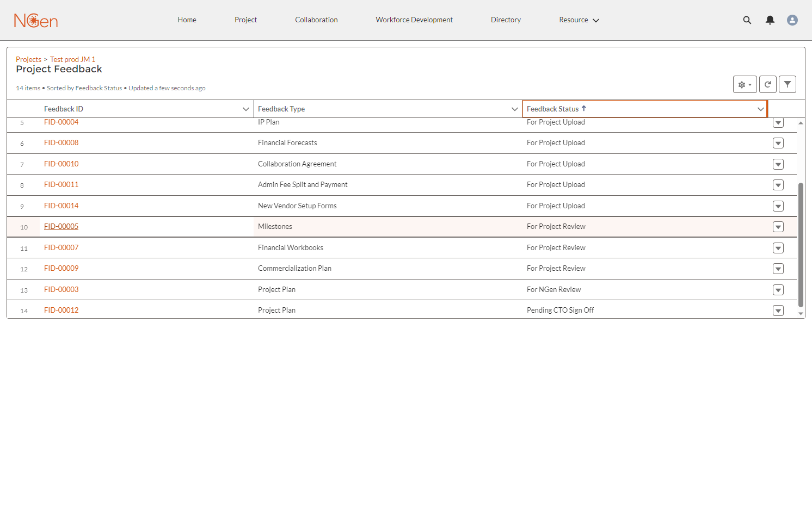Open feedback record FID-00003

(61, 290)
